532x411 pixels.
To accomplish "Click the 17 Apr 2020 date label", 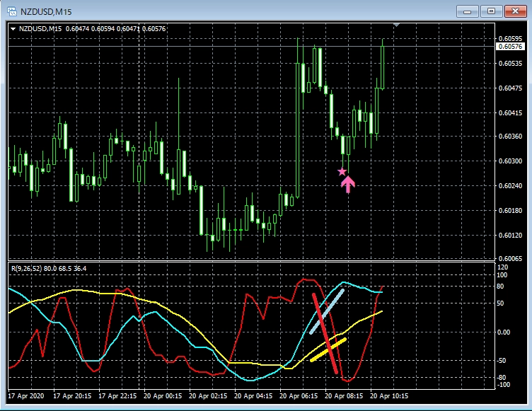I will 28,396.
